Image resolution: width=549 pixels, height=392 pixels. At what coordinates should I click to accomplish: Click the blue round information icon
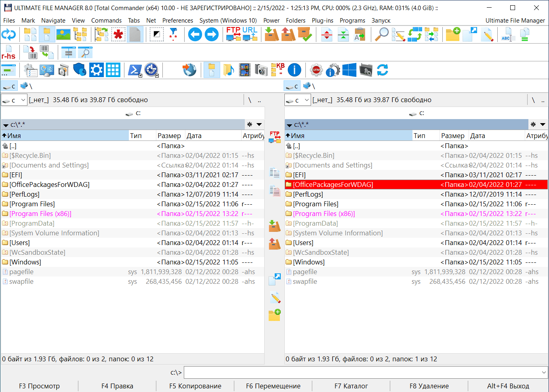294,70
